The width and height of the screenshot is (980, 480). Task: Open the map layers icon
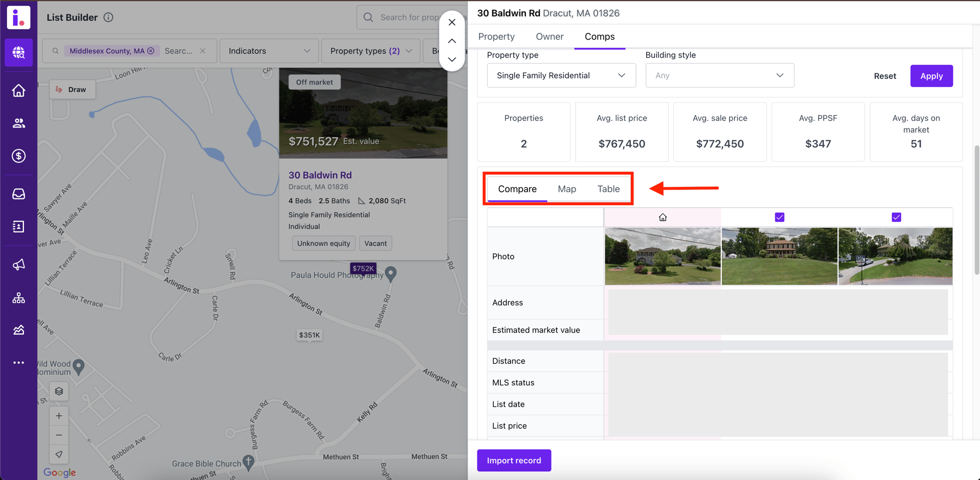point(59,391)
